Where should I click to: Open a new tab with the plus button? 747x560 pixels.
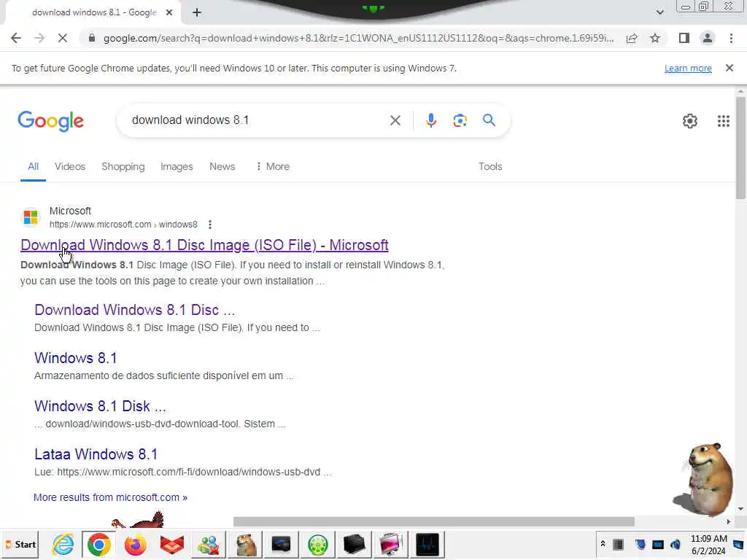197,12
